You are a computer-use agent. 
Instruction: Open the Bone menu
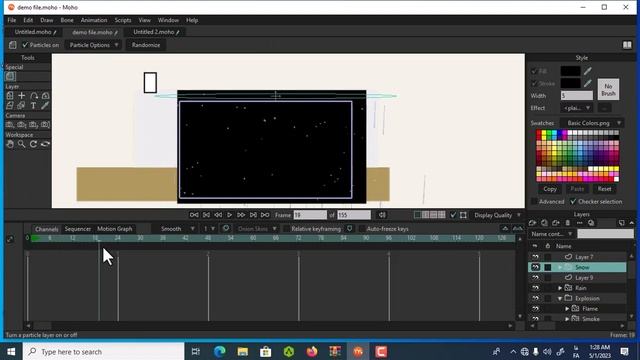pyautogui.click(x=67, y=20)
